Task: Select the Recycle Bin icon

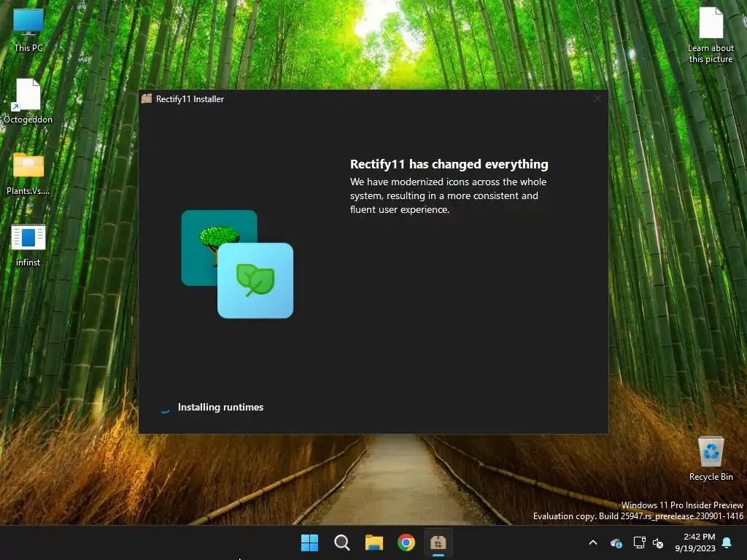Action: (x=711, y=458)
